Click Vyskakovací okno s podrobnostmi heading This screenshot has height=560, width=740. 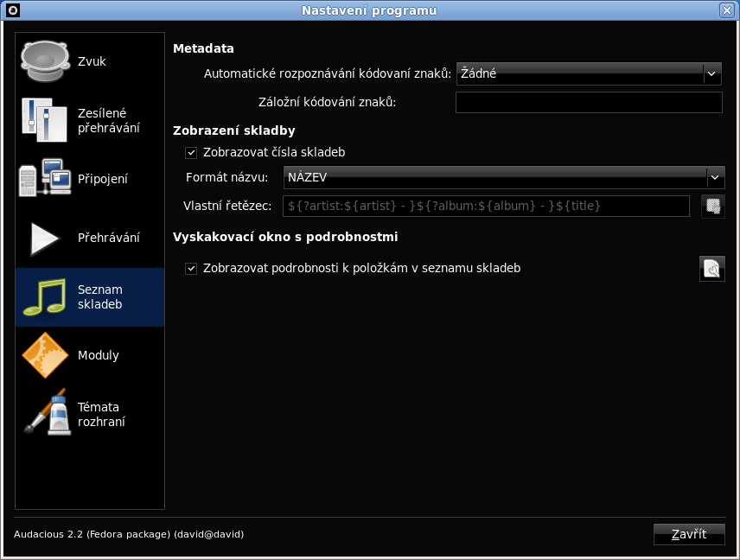click(285, 237)
